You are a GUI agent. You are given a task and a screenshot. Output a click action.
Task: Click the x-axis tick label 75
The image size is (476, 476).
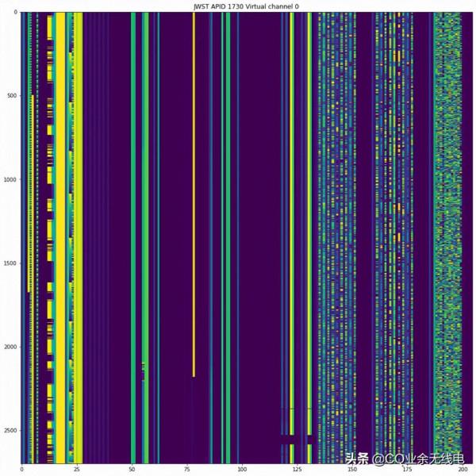(x=187, y=470)
